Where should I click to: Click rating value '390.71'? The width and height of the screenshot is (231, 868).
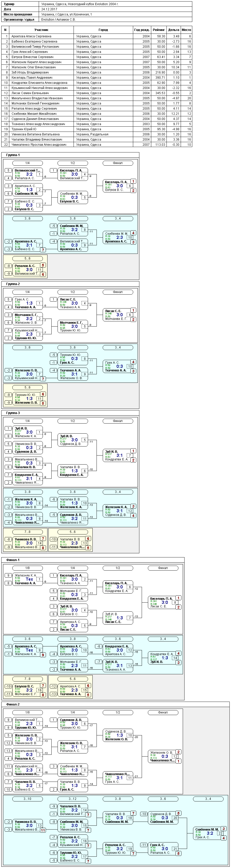(x=160, y=77)
